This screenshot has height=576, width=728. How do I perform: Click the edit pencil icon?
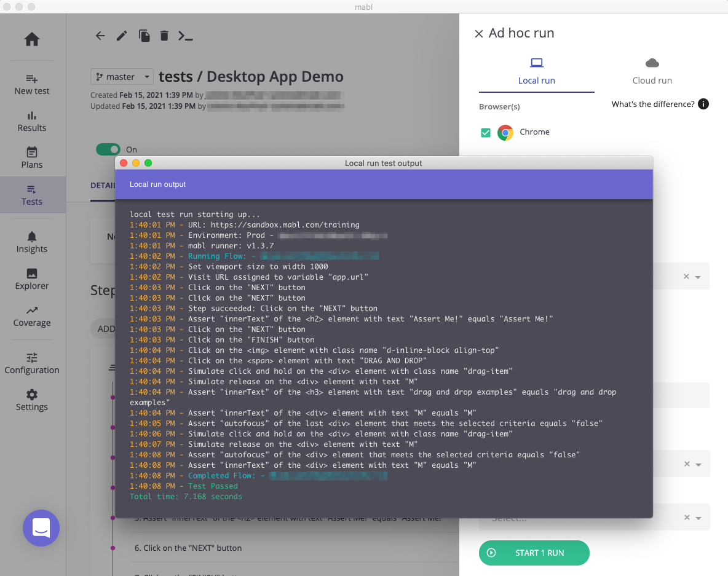pos(122,36)
